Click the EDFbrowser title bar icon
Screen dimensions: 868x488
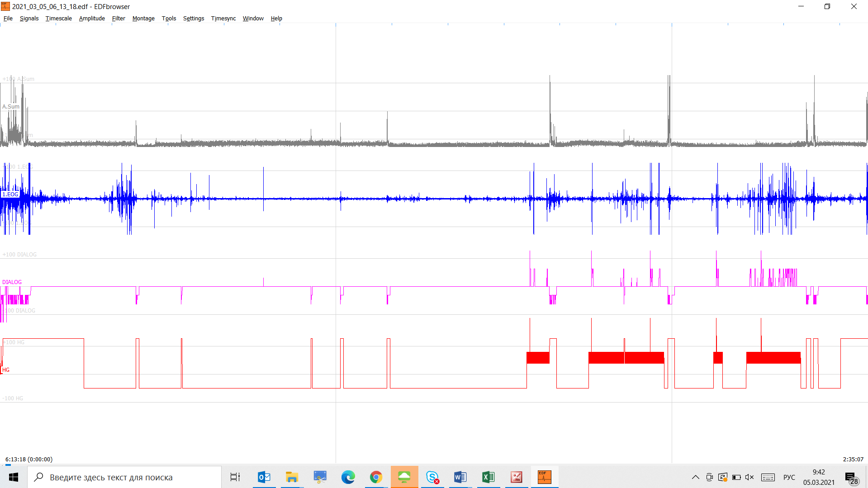point(5,6)
